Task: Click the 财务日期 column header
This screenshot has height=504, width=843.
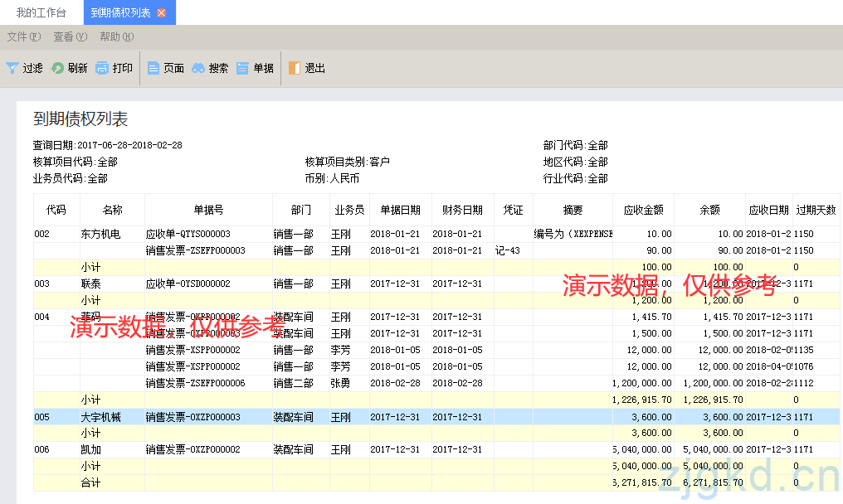Action: coord(462,210)
